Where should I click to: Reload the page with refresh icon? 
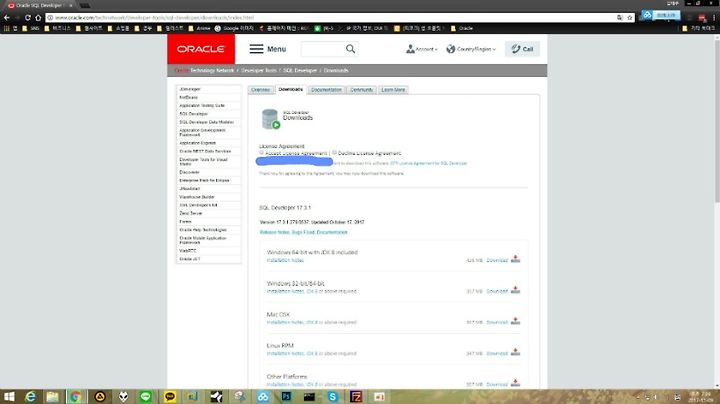28,17
